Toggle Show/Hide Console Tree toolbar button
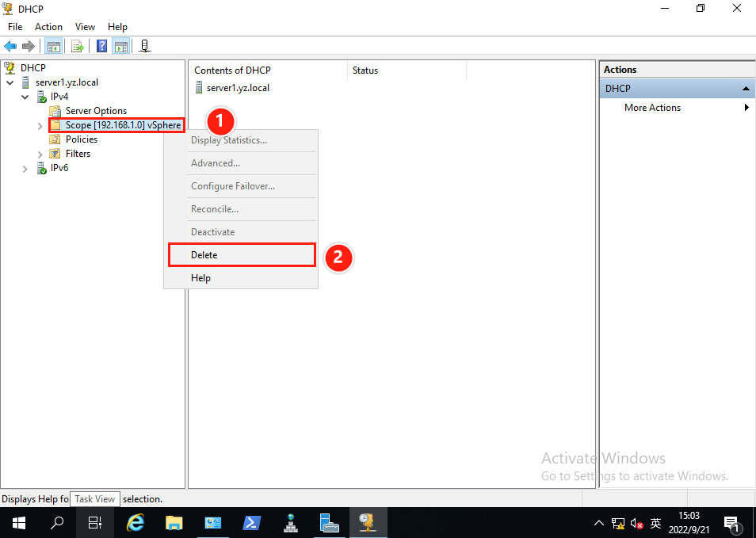This screenshot has width=756, height=538. point(54,46)
